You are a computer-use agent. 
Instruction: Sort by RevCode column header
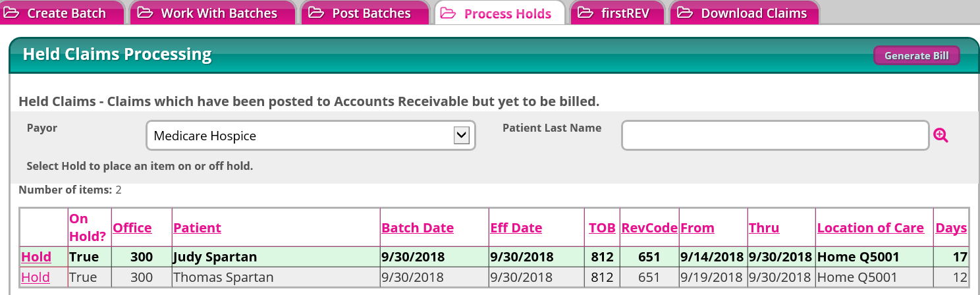tap(649, 228)
